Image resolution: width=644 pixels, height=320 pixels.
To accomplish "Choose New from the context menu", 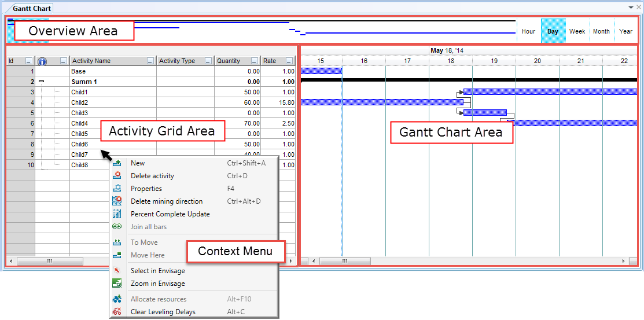I will (x=138, y=163).
